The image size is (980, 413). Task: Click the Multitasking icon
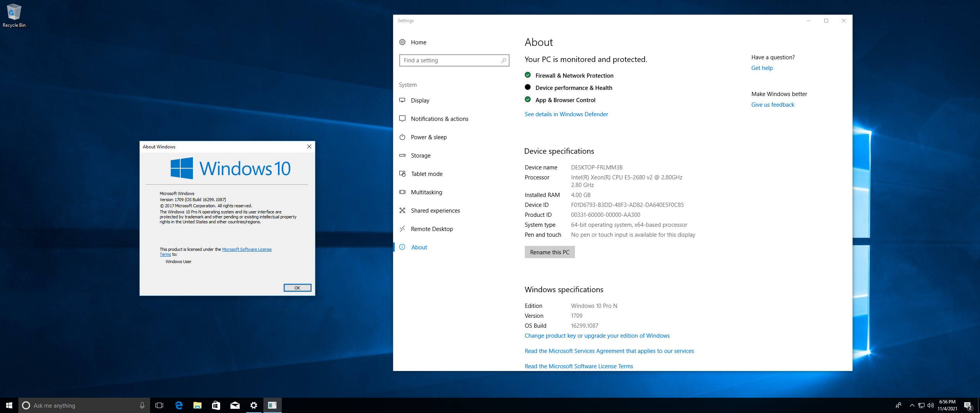tap(402, 192)
